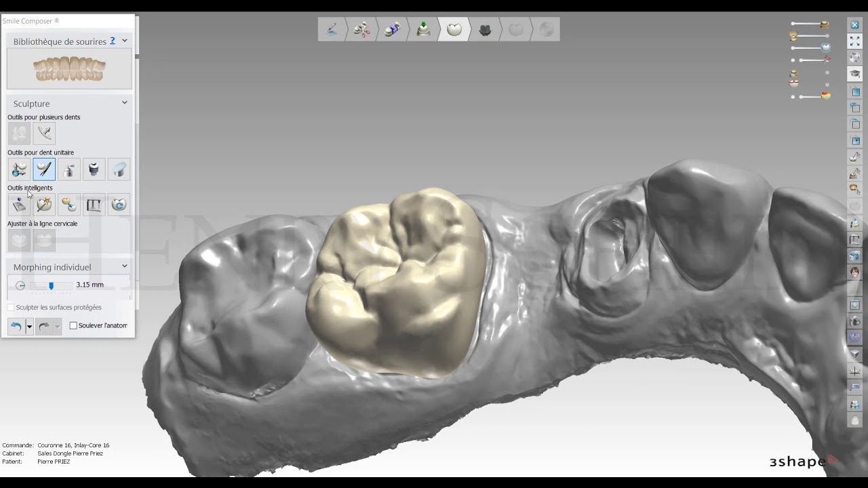
Task: Click the camera screenshot icon in right toolbar
Action: 855,321
